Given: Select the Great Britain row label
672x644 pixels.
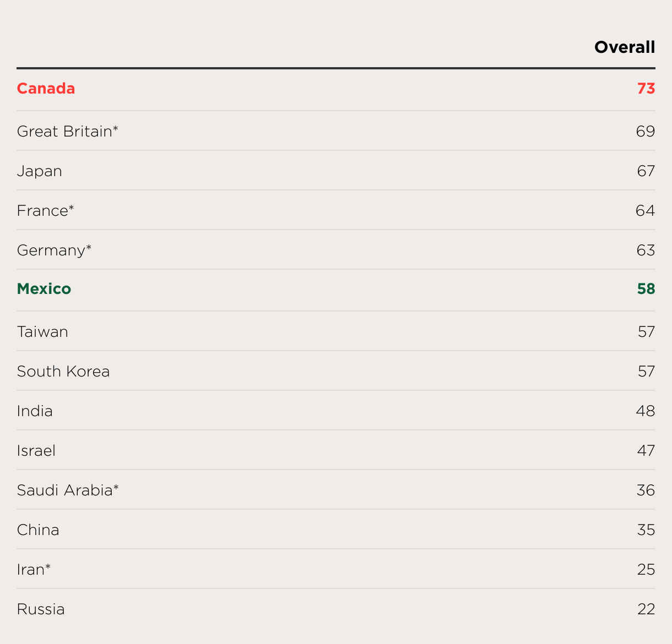Looking at the screenshot, I should tap(67, 132).
